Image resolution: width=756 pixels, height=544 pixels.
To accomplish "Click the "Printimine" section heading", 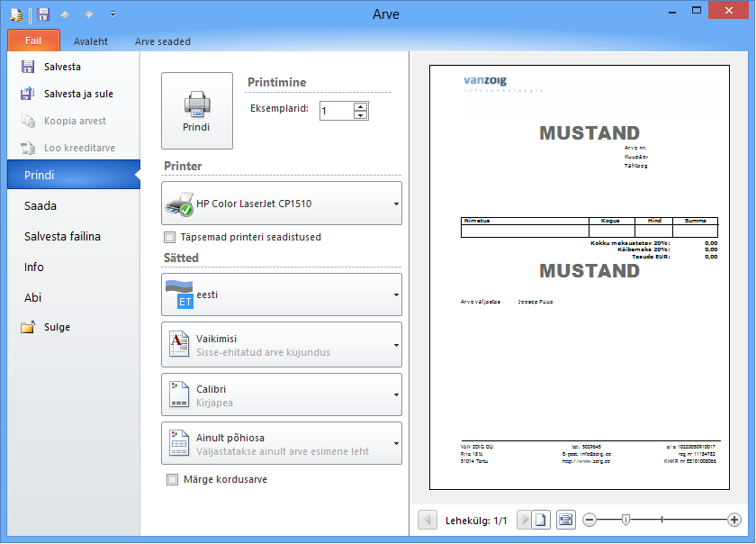I will (277, 82).
